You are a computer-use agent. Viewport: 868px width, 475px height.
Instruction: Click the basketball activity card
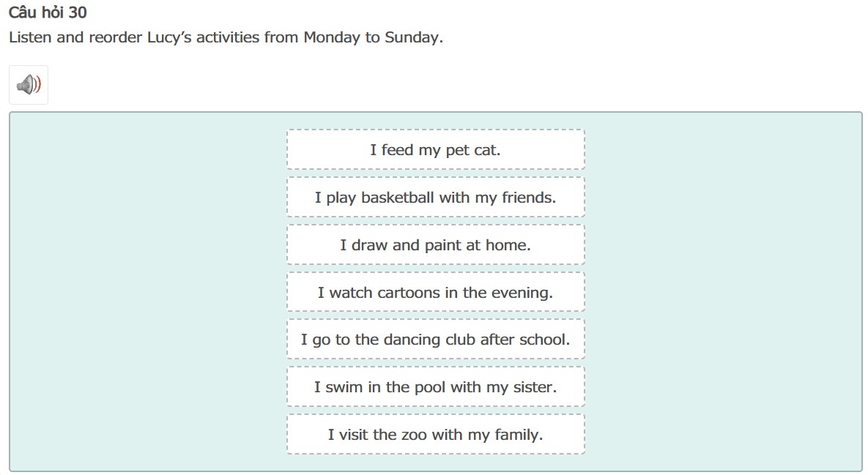tap(435, 198)
